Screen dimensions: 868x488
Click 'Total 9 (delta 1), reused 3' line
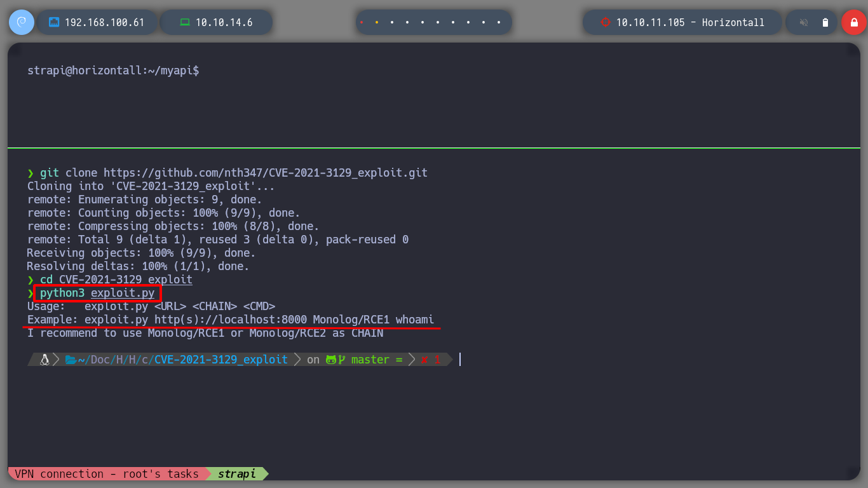click(218, 240)
